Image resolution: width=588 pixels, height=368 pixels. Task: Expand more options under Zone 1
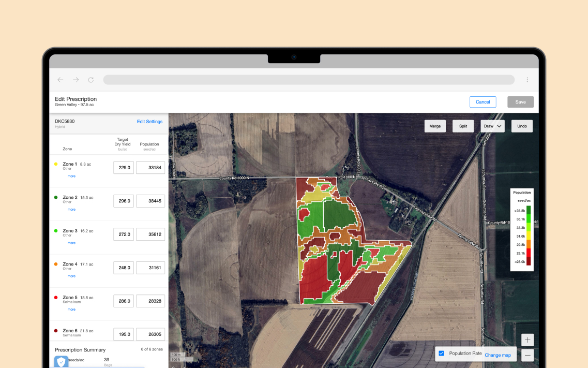(71, 176)
